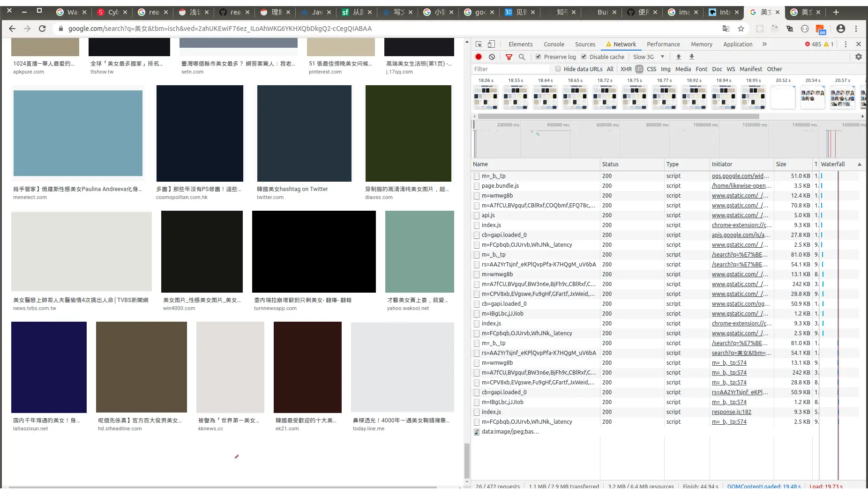
Task: Enable the Preserve log checkbox
Action: tap(538, 57)
